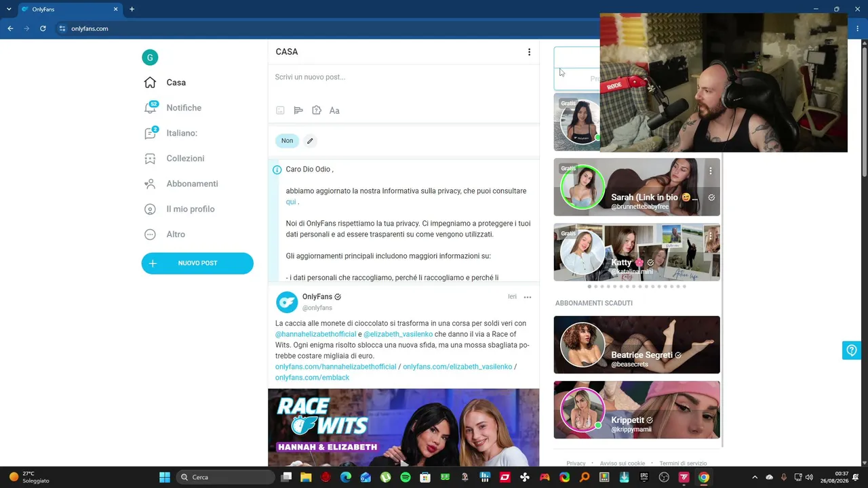Expand Chrome tab search dropdown arrow
Image resolution: width=868 pixels, height=488 pixels.
point(9,9)
